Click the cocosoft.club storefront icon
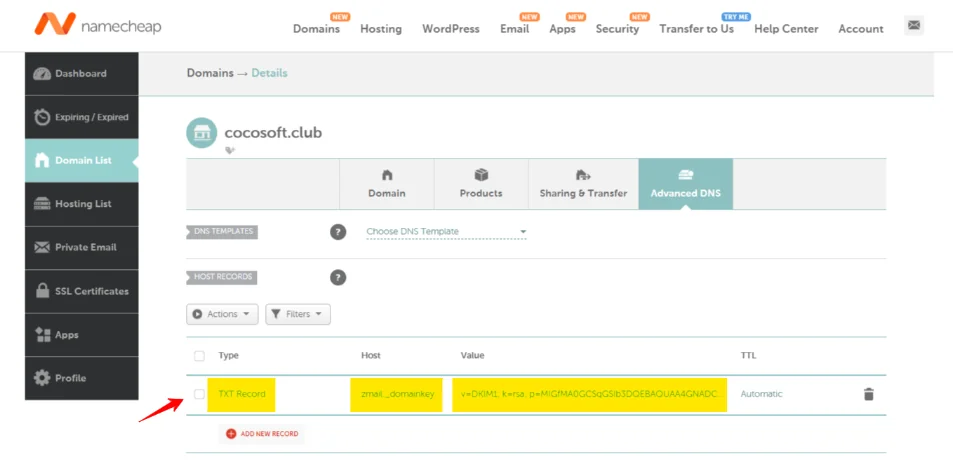This screenshot has height=460, width=953. pos(201,132)
